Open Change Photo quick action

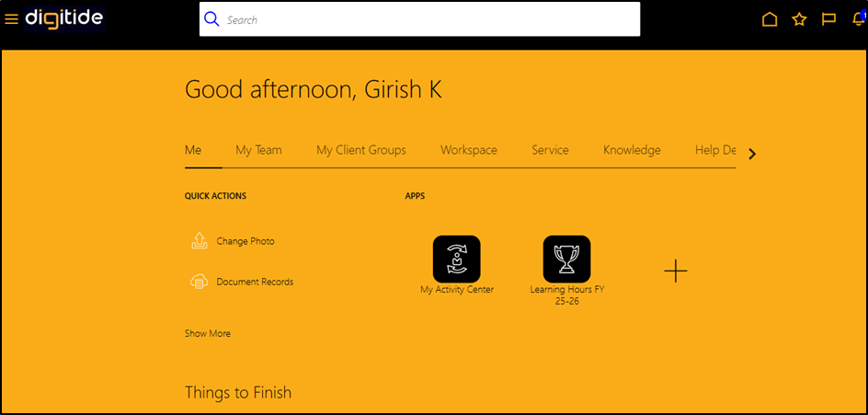246,241
